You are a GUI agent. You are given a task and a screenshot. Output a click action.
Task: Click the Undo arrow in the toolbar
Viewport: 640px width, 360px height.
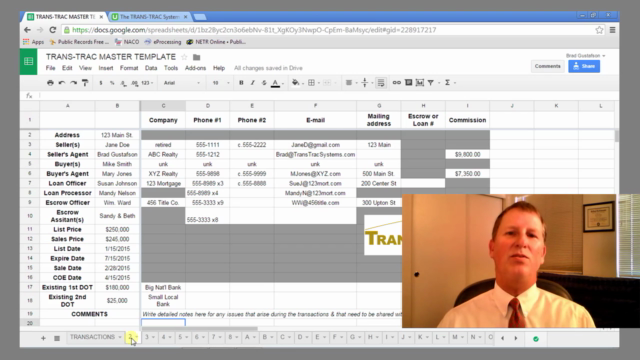click(x=62, y=83)
